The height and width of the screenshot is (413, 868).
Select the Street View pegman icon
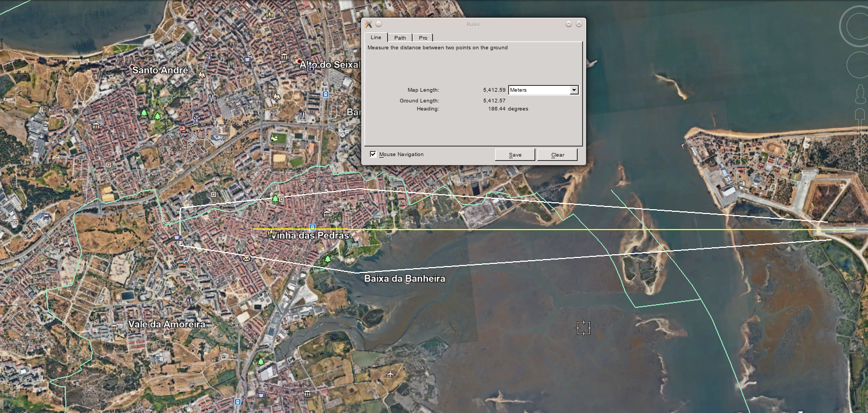(860, 94)
